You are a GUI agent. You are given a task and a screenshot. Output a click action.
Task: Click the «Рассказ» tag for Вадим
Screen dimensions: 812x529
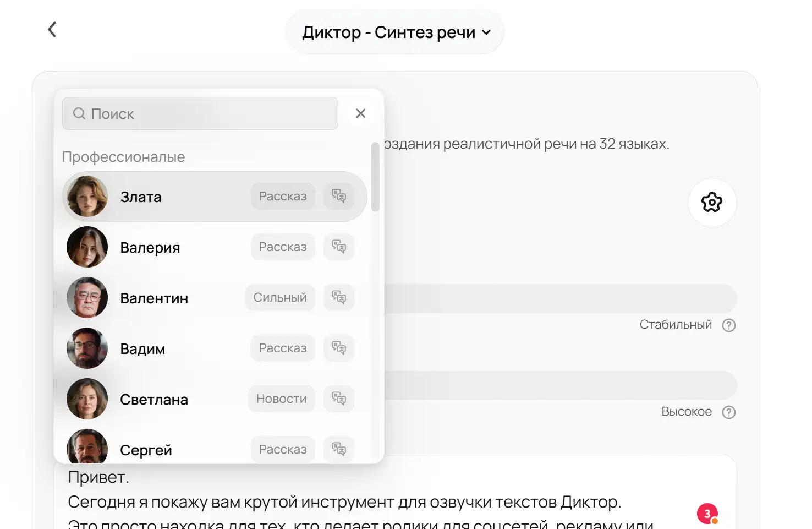(283, 348)
